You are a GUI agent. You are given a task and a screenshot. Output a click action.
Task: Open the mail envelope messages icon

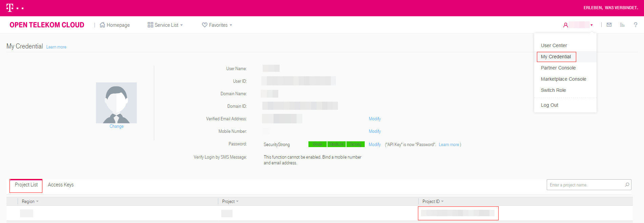pyautogui.click(x=609, y=25)
